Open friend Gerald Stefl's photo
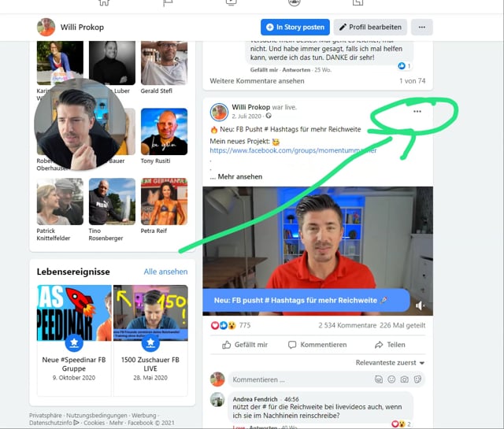The image size is (504, 429). click(x=164, y=63)
